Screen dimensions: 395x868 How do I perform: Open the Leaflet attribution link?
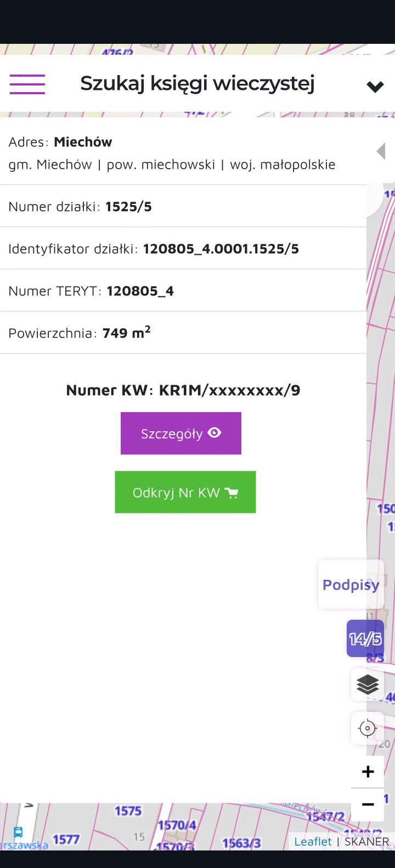click(x=313, y=841)
